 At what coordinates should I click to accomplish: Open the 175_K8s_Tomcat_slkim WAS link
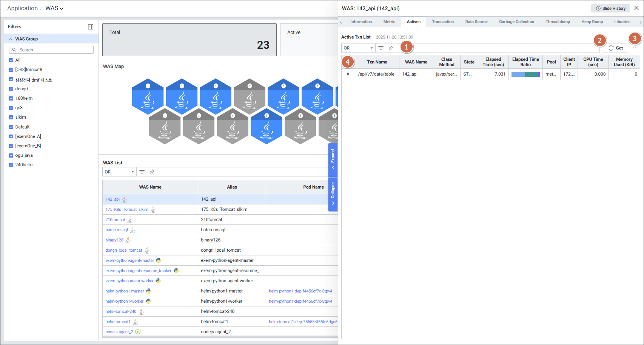(x=127, y=209)
